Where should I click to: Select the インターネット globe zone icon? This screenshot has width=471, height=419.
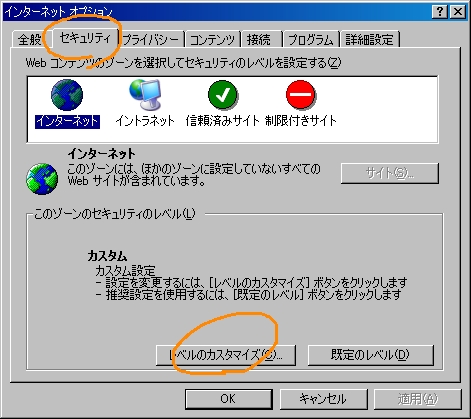[67, 95]
